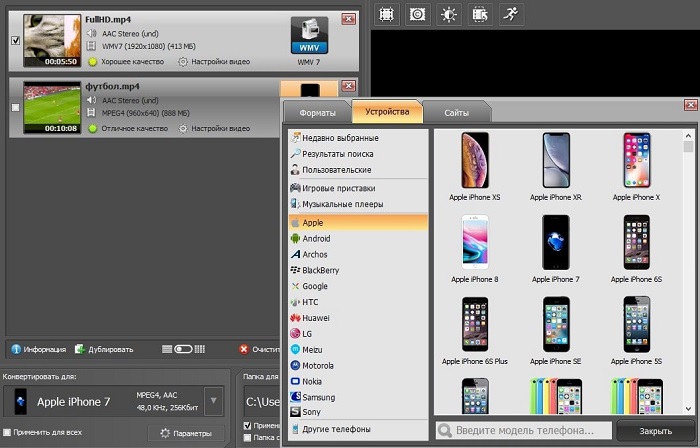Click the футбол.mp4 video thumbnail
This screenshot has width=700, height=448.
click(x=52, y=108)
